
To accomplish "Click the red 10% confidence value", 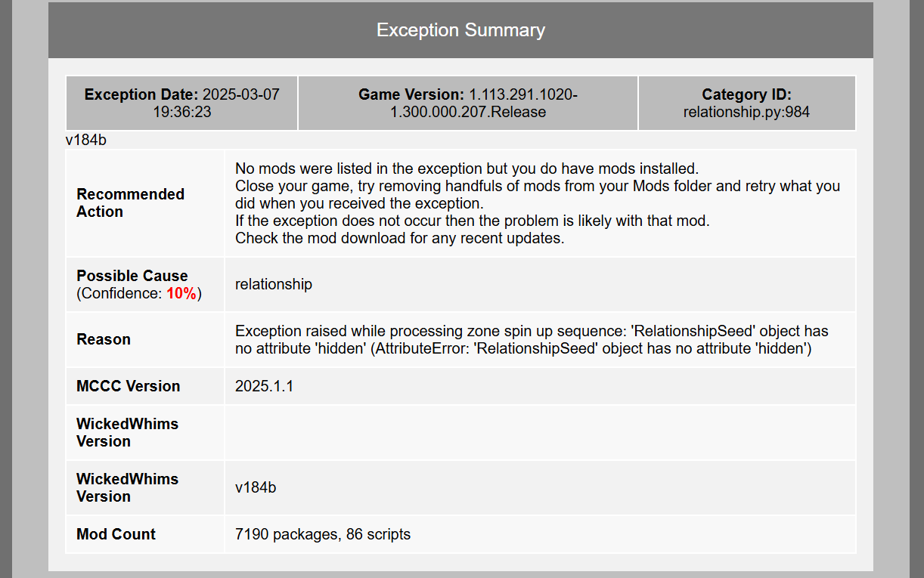I will point(181,293).
